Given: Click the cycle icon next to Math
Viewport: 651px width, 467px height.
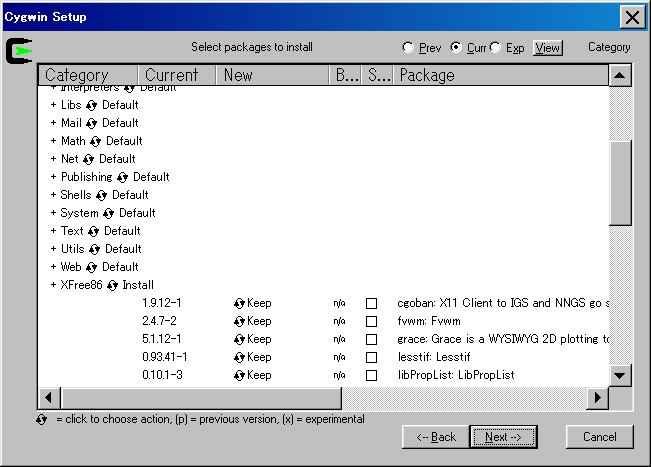Looking at the screenshot, I should pos(95,142).
